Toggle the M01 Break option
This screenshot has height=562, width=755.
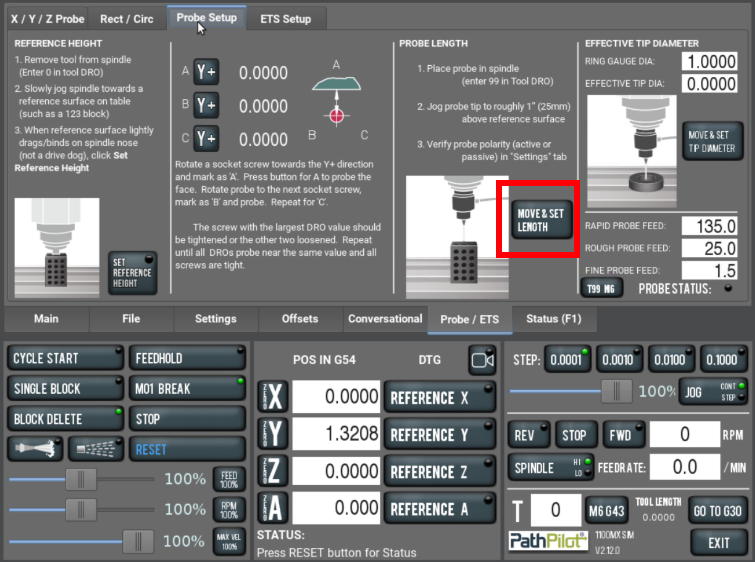pyautogui.click(x=187, y=388)
